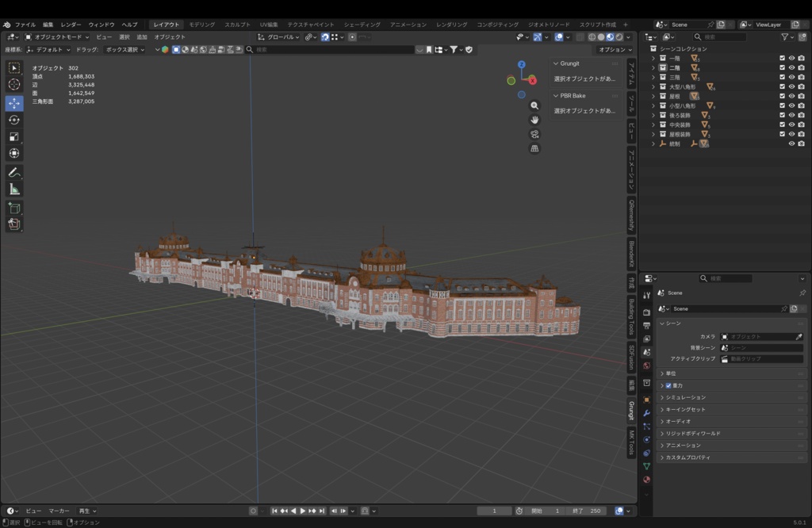Open the World properties tab
The width and height of the screenshot is (812, 528).
646,365
